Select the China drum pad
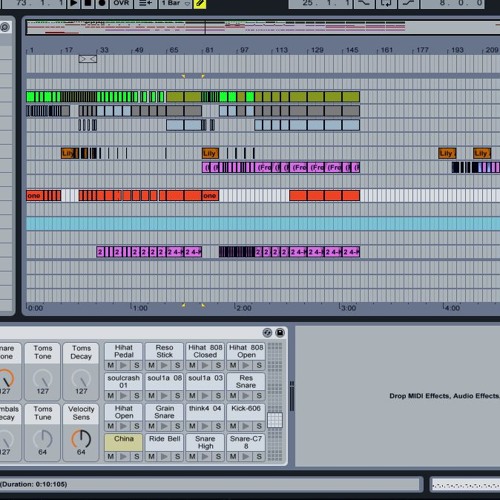Screen dimensions: 500x500 point(124,442)
